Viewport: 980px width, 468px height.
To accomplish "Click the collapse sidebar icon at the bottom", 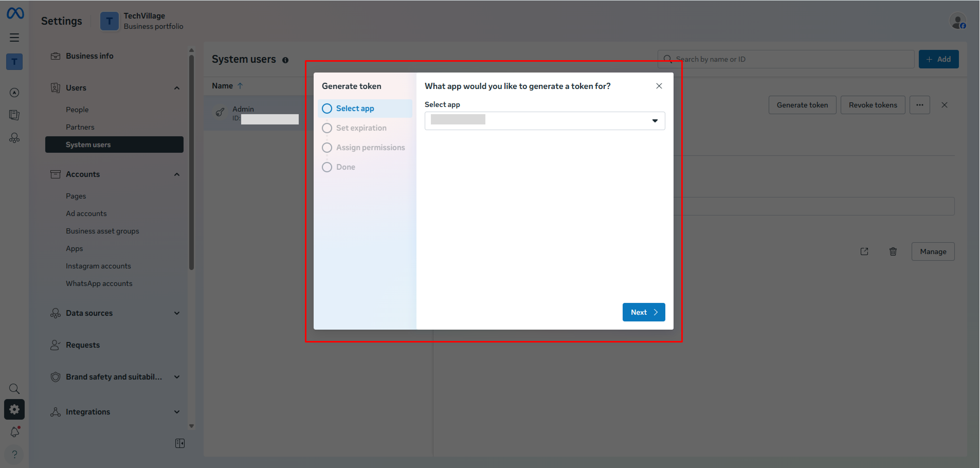I will click(179, 443).
